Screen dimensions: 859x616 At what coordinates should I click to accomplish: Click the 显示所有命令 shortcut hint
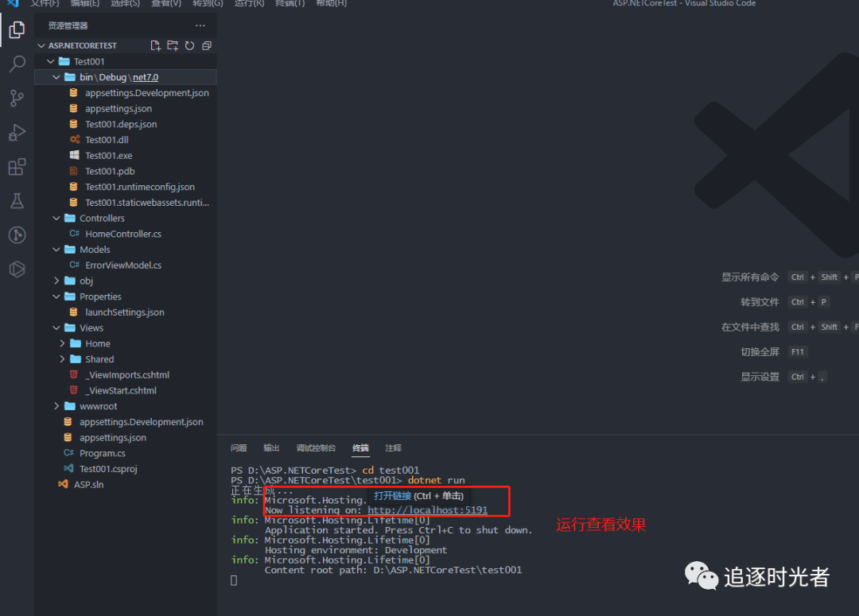[x=750, y=277]
